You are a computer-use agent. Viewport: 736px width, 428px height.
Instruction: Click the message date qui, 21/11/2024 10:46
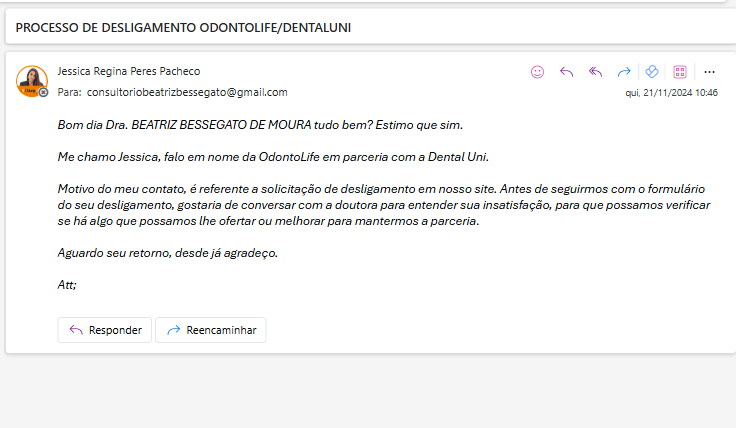pos(671,92)
